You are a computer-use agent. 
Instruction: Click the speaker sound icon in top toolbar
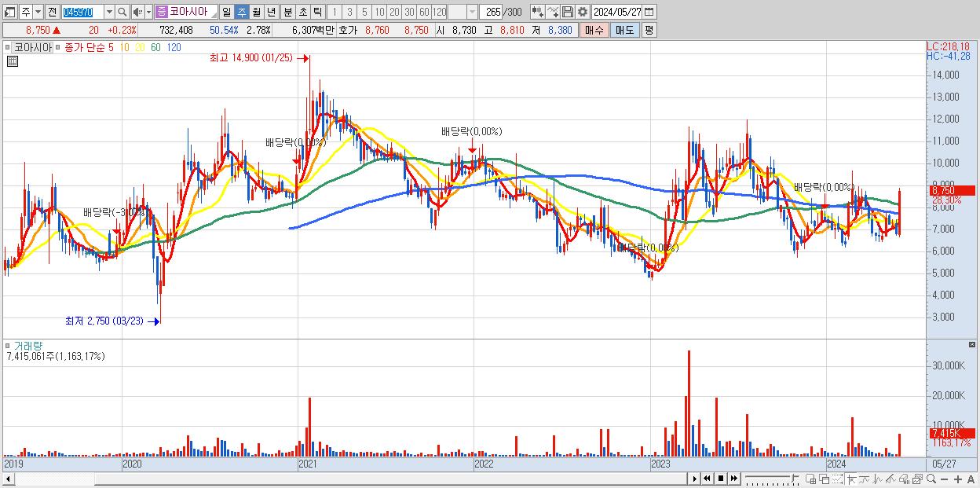pyautogui.click(x=137, y=12)
